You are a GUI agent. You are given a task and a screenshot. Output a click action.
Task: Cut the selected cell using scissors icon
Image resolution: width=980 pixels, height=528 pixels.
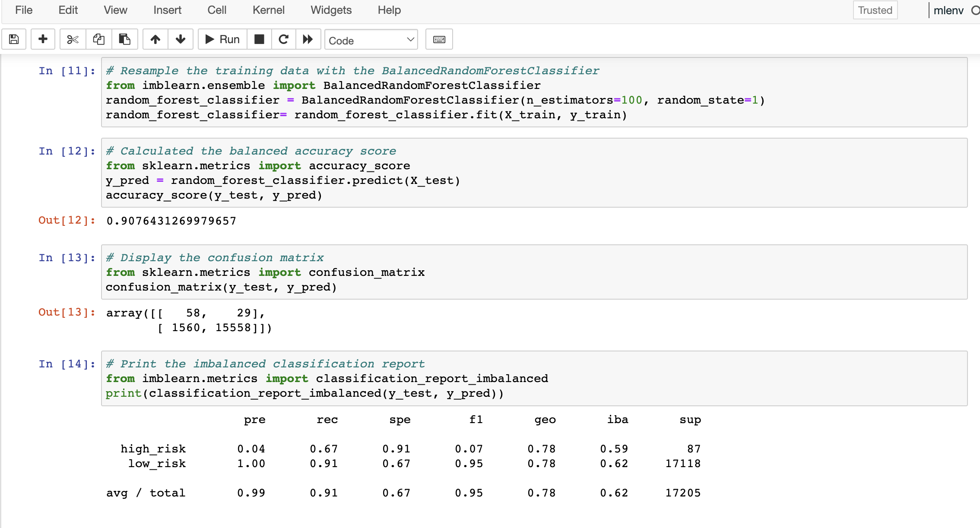[x=72, y=39]
